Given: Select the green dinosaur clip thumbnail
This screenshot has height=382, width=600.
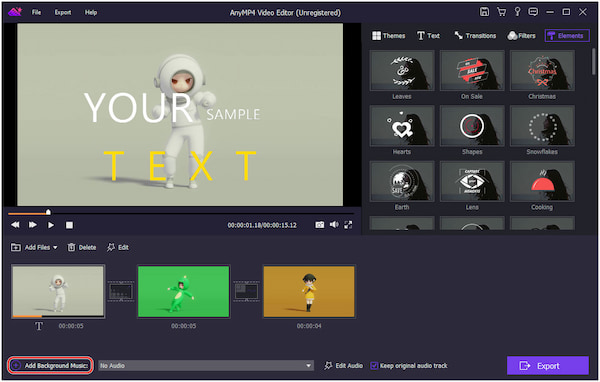Looking at the screenshot, I should pos(184,292).
